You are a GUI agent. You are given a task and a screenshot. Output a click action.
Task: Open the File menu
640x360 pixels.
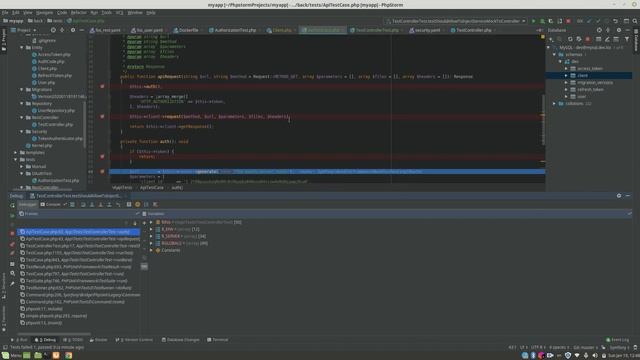pos(5,13)
